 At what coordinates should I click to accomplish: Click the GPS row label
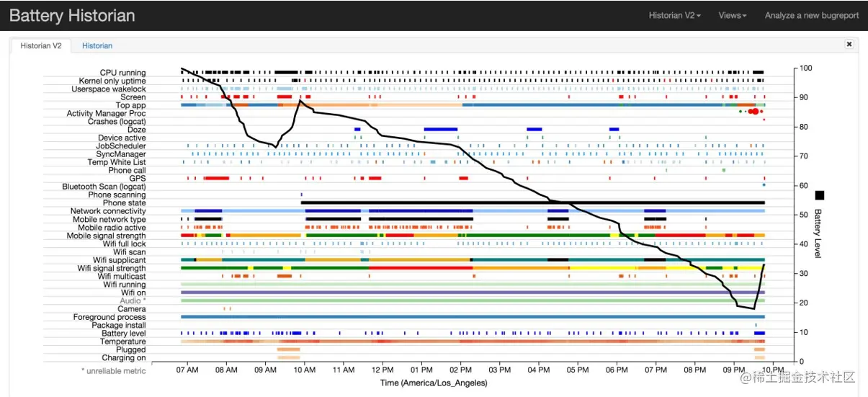coord(138,179)
